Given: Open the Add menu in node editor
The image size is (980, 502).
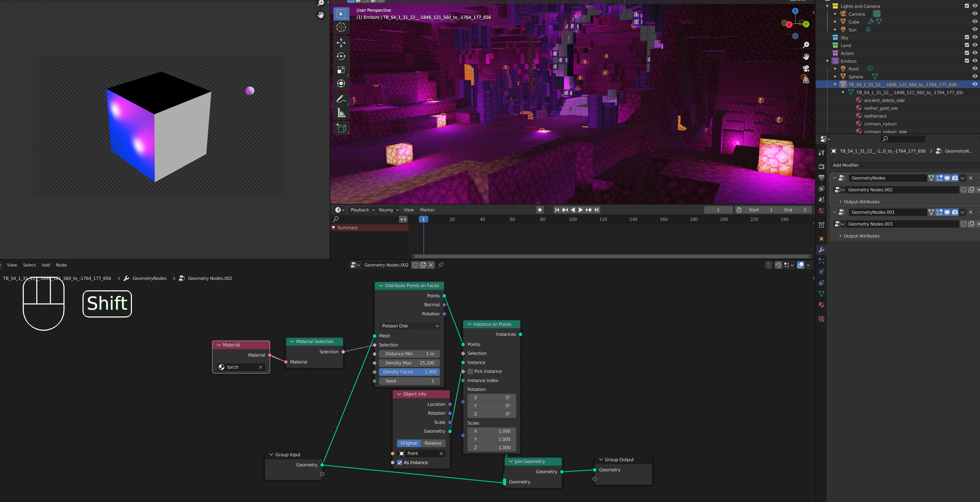Looking at the screenshot, I should (46, 265).
